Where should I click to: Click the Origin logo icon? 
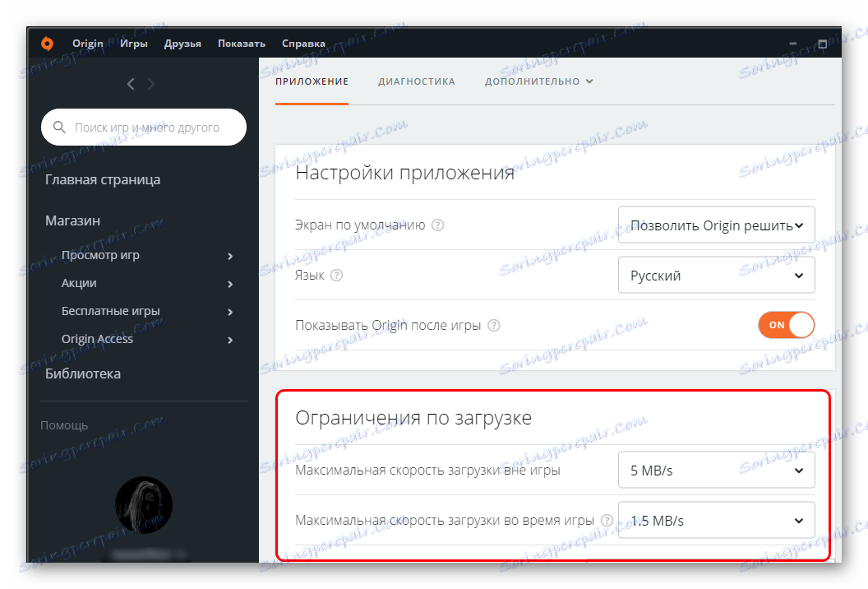pos(47,44)
